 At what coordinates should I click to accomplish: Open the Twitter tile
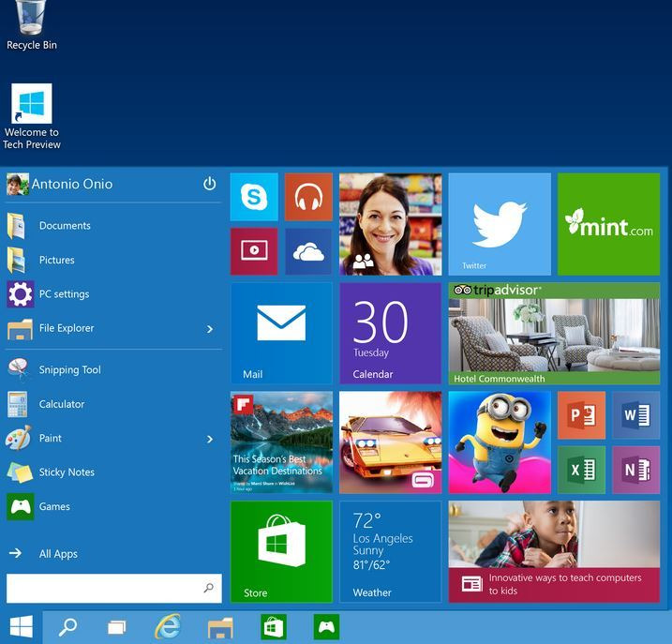tap(500, 224)
